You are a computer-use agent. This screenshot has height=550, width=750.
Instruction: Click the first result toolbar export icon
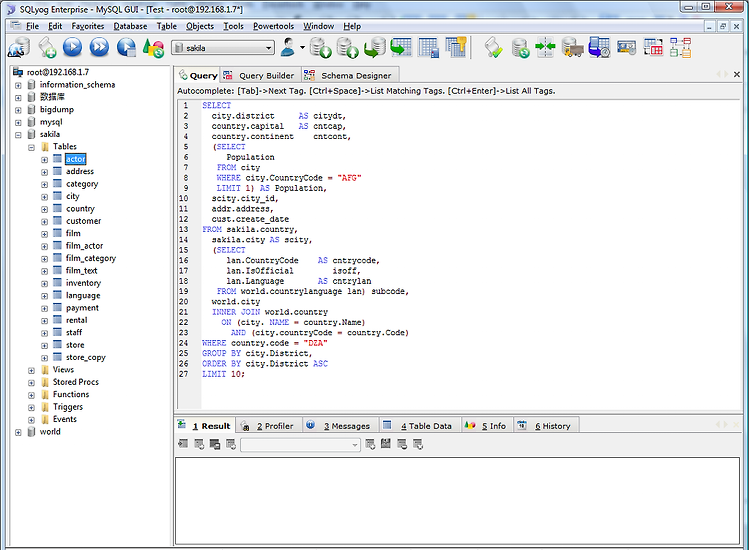tap(183, 444)
